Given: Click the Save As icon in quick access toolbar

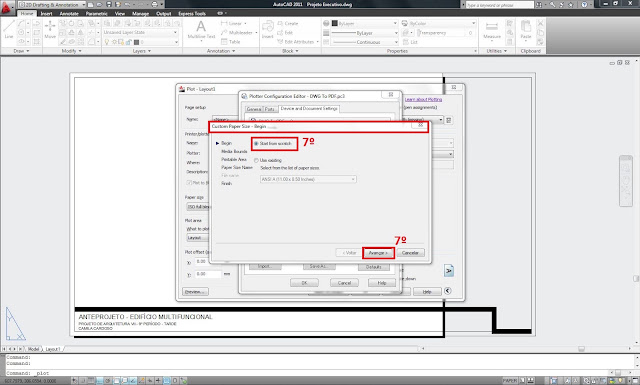Looking at the screenshot, I should (x=118, y=4).
